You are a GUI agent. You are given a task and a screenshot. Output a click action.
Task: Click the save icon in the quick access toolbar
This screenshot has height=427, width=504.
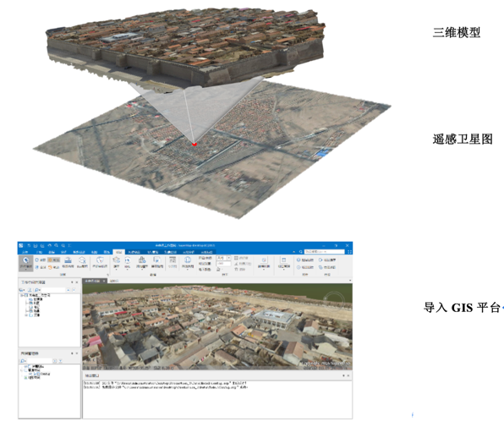[x=36, y=245]
